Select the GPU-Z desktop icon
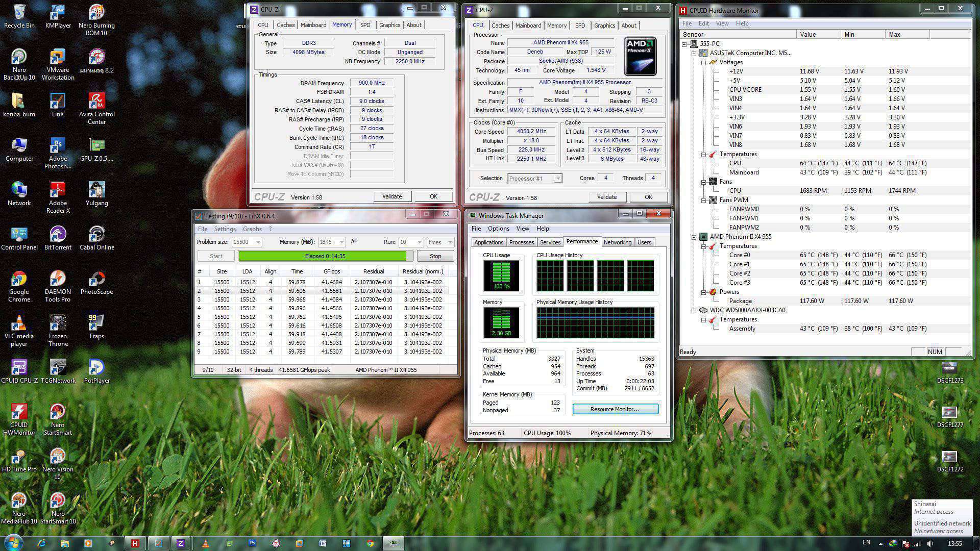The image size is (980, 551). 96,150
